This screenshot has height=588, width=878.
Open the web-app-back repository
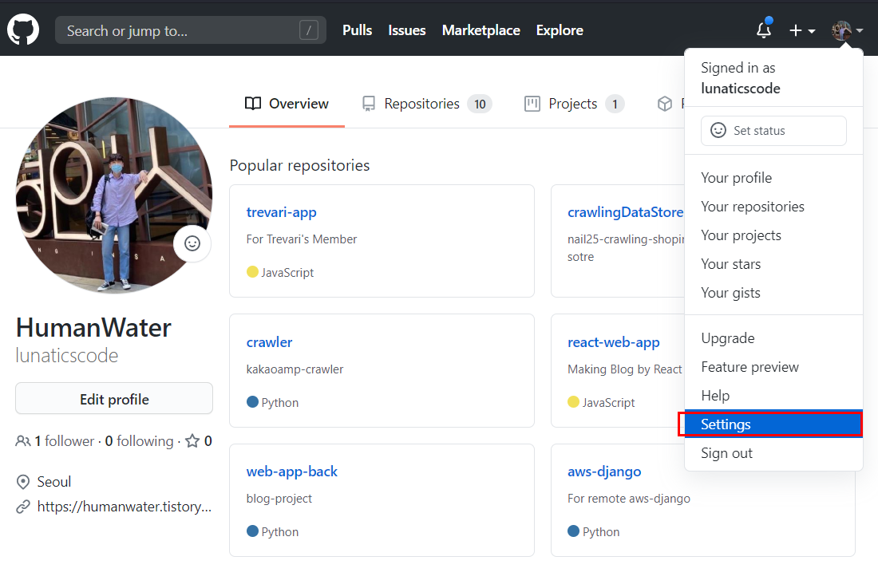(291, 472)
